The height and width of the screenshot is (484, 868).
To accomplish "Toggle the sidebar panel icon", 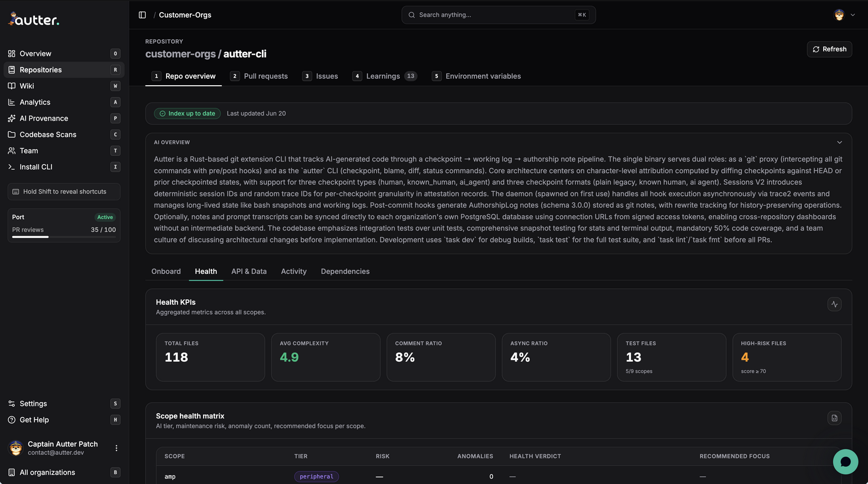I will (142, 15).
